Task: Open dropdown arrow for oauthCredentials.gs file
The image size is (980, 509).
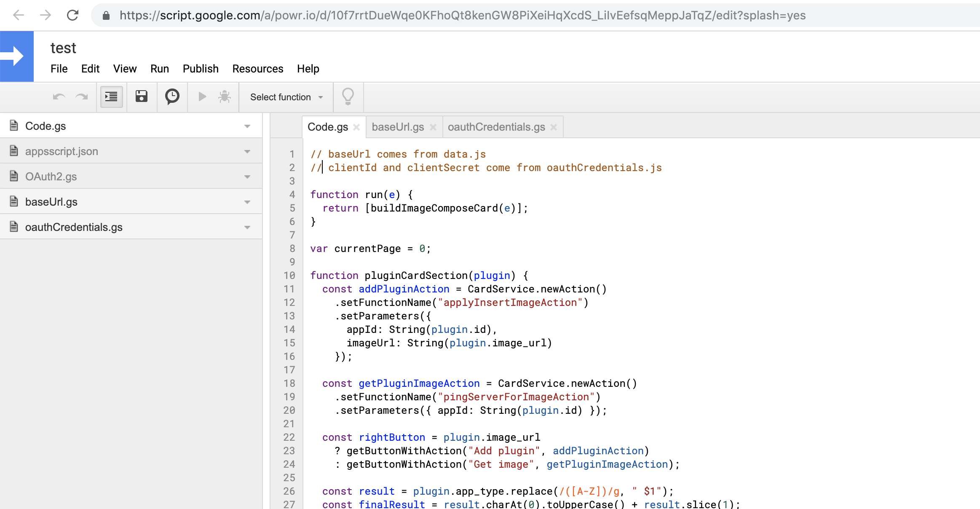Action: pos(247,228)
